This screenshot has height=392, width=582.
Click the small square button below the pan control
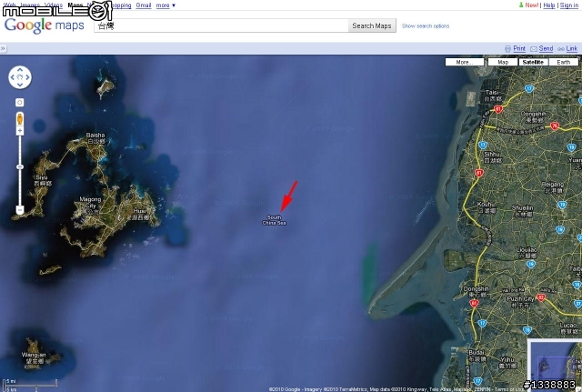click(20, 103)
